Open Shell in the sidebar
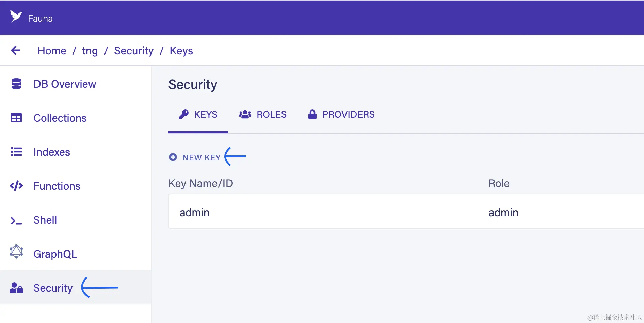 [45, 220]
